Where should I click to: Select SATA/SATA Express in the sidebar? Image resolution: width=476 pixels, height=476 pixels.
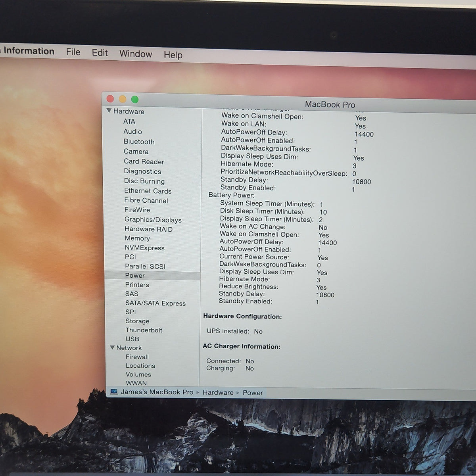[x=155, y=303]
